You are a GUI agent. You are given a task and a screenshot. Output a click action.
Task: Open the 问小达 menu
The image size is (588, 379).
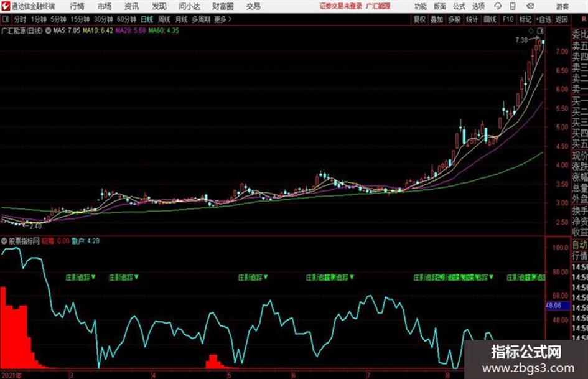coord(189,6)
